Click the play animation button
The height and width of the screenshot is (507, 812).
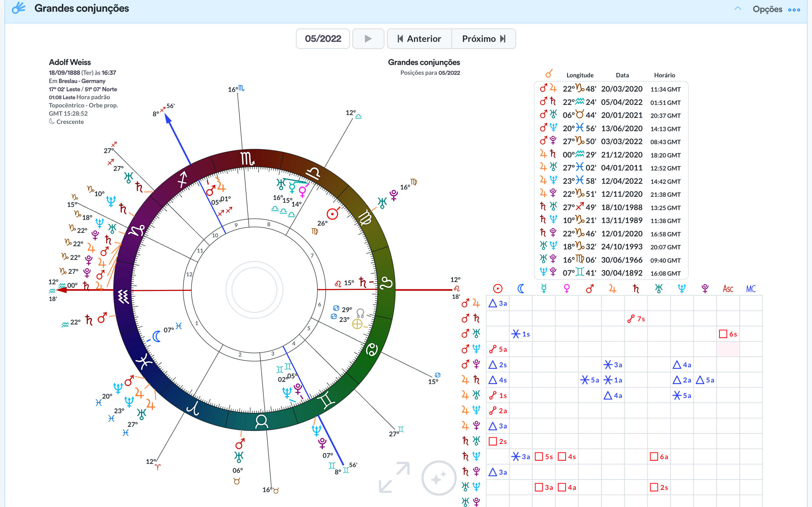tap(368, 39)
